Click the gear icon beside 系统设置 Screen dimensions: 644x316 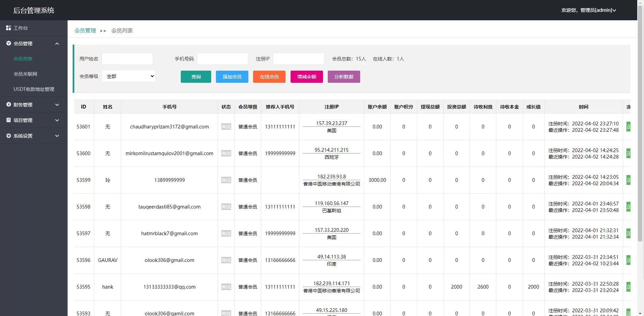coord(8,136)
